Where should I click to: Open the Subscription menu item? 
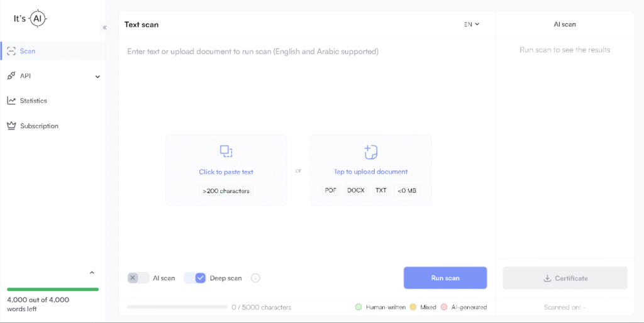39,126
